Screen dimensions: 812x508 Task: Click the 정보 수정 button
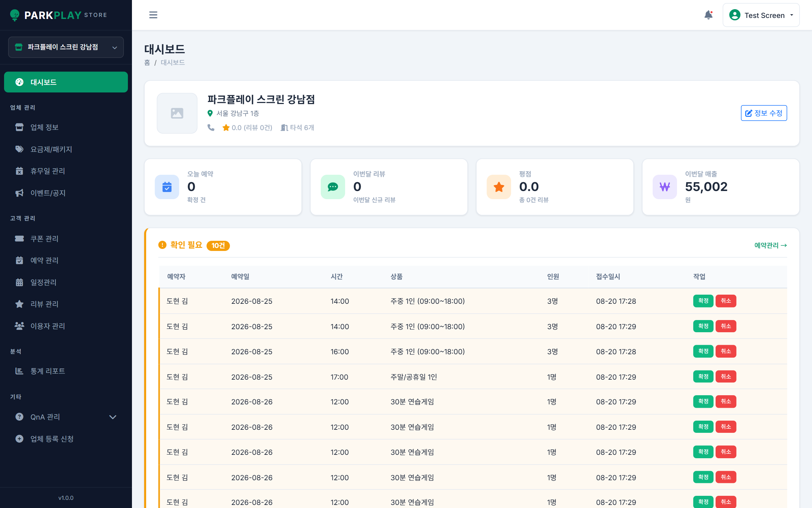coord(764,113)
